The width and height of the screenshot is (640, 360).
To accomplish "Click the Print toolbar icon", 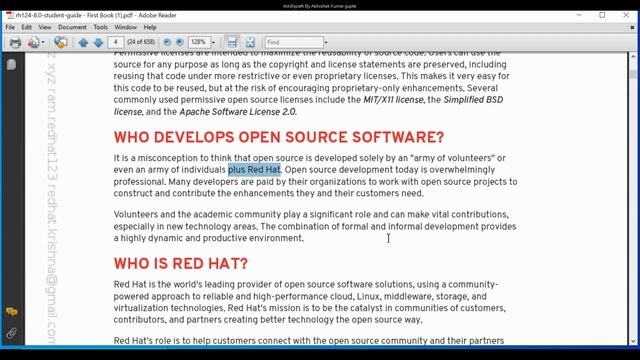I will pos(15,42).
